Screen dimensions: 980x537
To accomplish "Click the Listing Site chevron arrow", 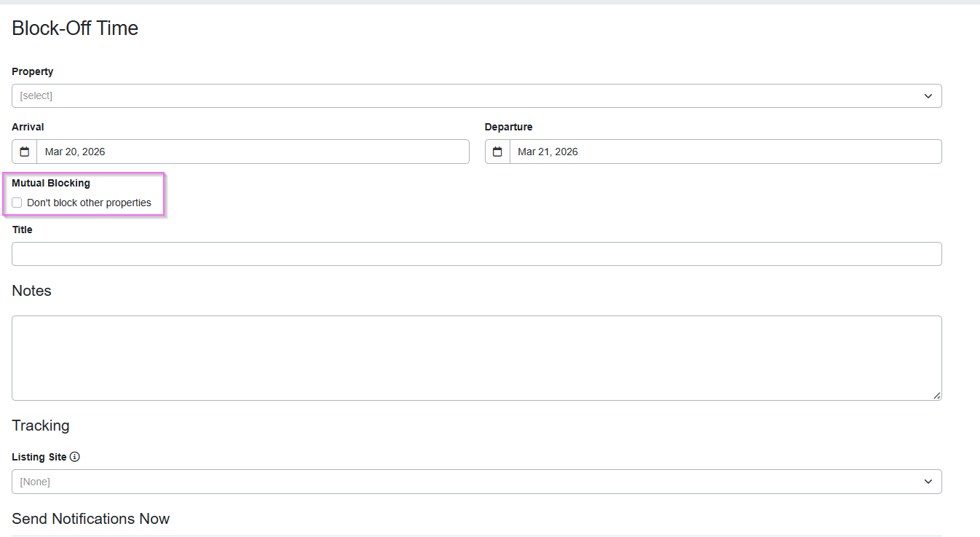I will coord(928,482).
